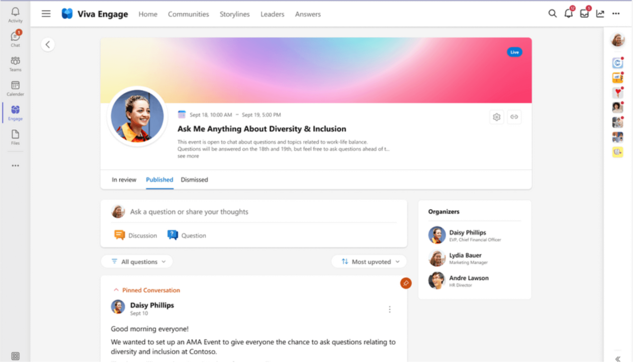Go to Answers tab
633x364 pixels.
point(308,14)
